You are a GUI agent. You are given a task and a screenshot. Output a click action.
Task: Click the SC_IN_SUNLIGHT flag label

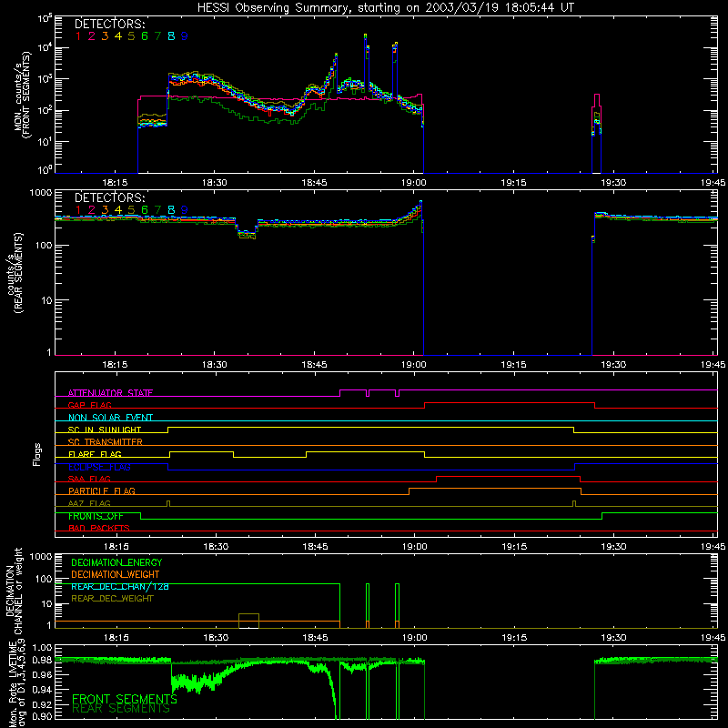coord(105,430)
